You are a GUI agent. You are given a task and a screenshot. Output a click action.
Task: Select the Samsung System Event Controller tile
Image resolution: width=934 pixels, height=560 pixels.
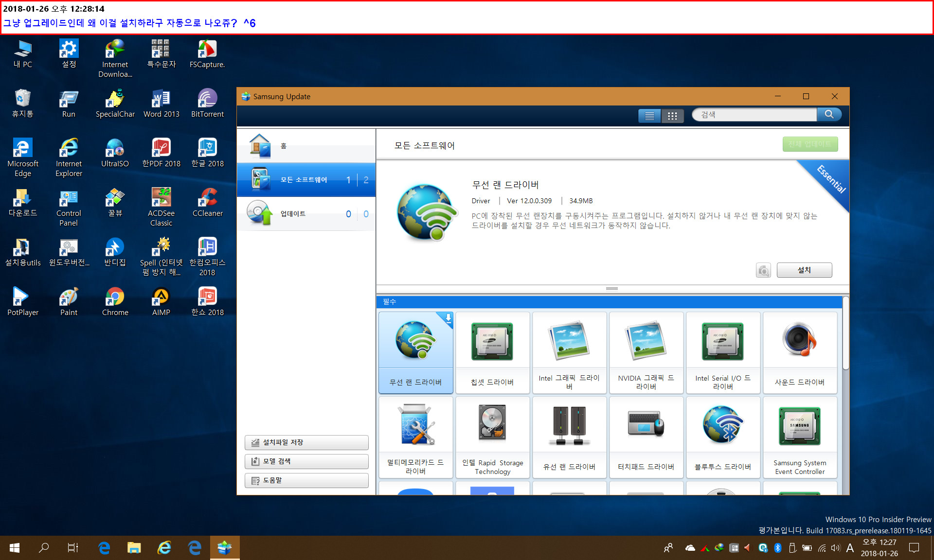(800, 437)
